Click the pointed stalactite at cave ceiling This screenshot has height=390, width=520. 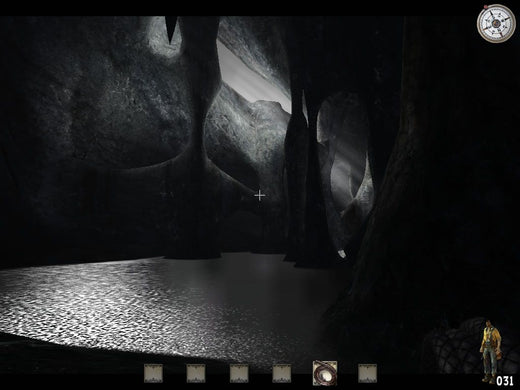coord(172,29)
